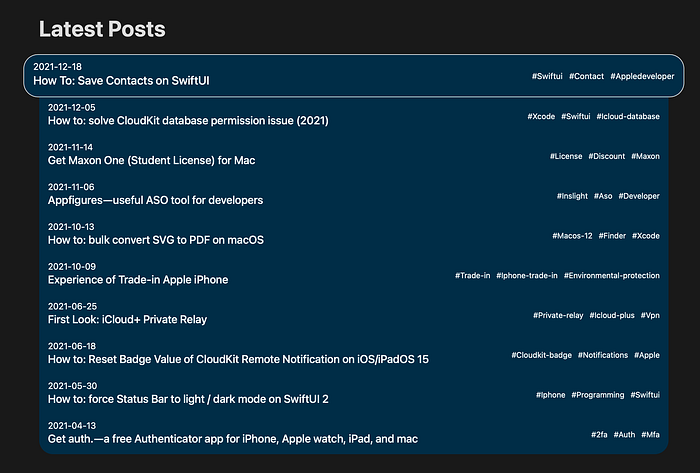
Task: Click the #Vpn tag
Action: click(650, 315)
